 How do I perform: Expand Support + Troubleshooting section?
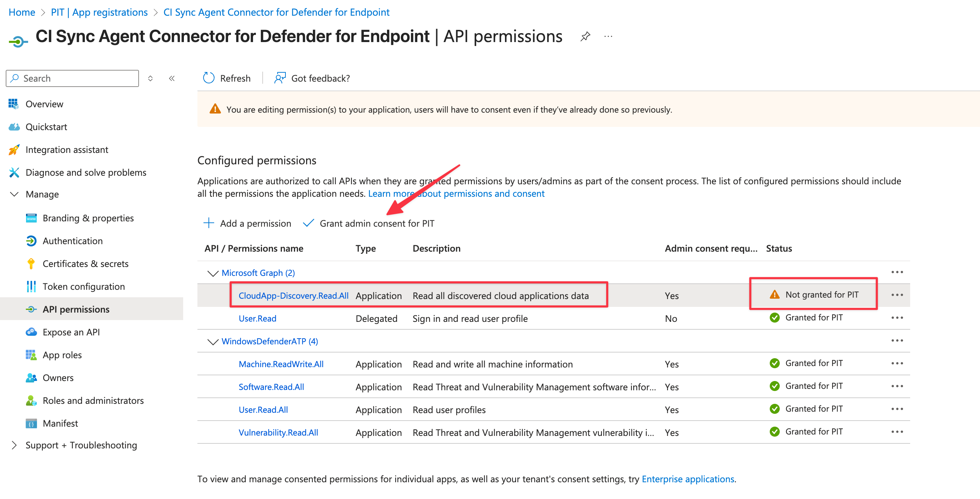[14, 445]
